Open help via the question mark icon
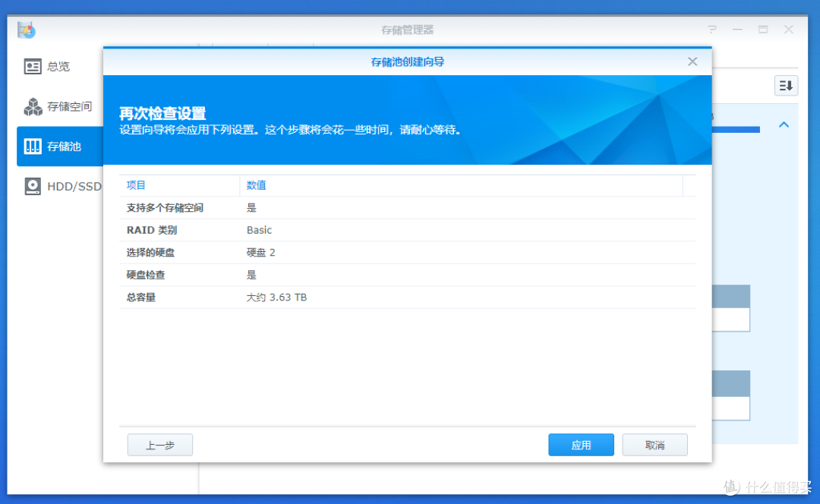The image size is (820, 504). pyautogui.click(x=711, y=30)
